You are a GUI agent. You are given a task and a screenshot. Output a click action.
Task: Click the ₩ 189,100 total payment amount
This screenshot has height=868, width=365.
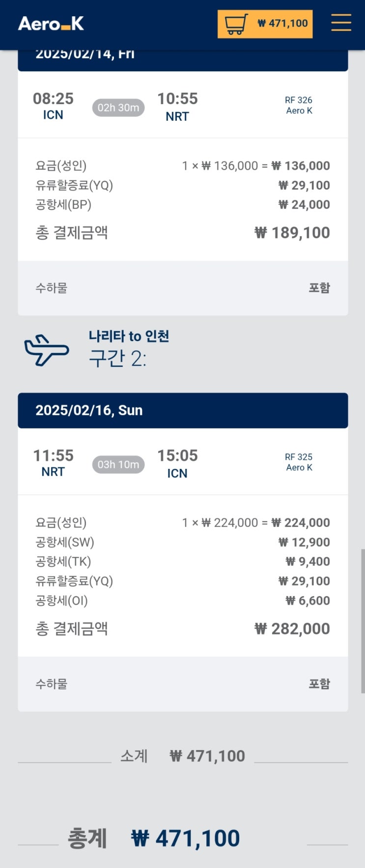click(292, 233)
